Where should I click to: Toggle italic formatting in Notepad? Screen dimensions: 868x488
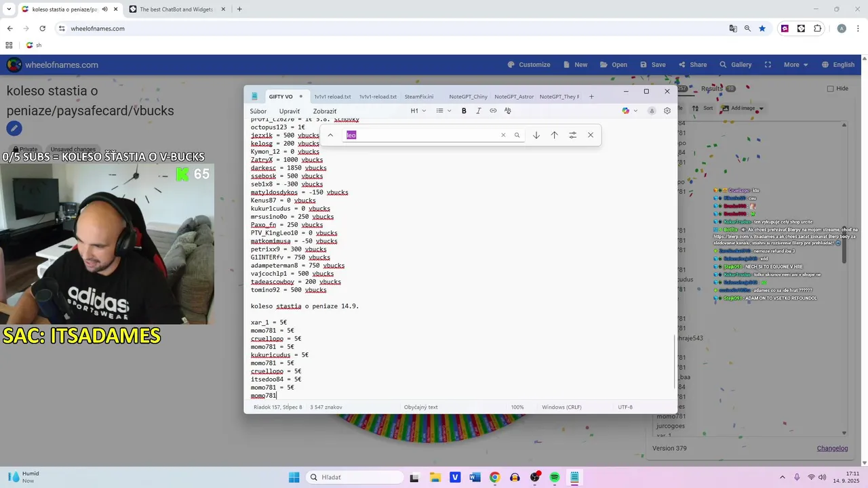[478, 111]
